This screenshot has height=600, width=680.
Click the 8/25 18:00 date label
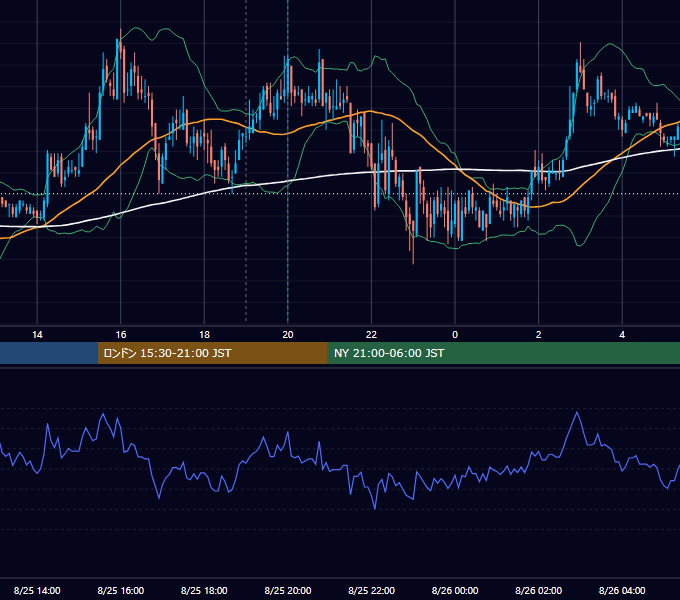(204, 590)
